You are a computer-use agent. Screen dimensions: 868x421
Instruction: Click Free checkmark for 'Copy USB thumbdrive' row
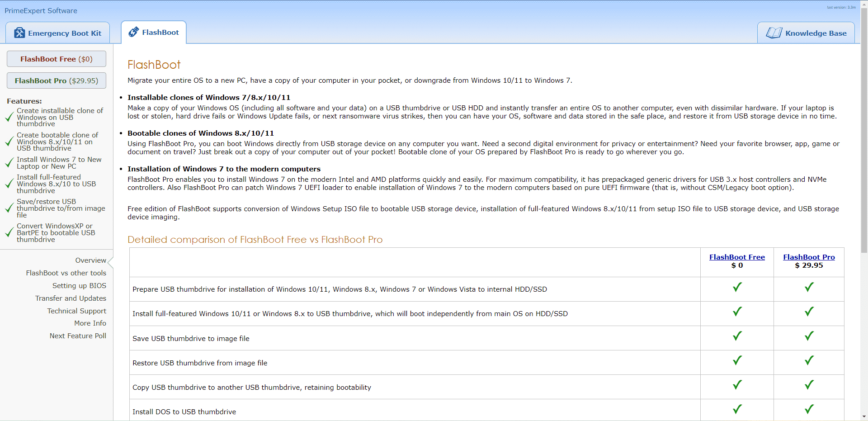point(737,385)
